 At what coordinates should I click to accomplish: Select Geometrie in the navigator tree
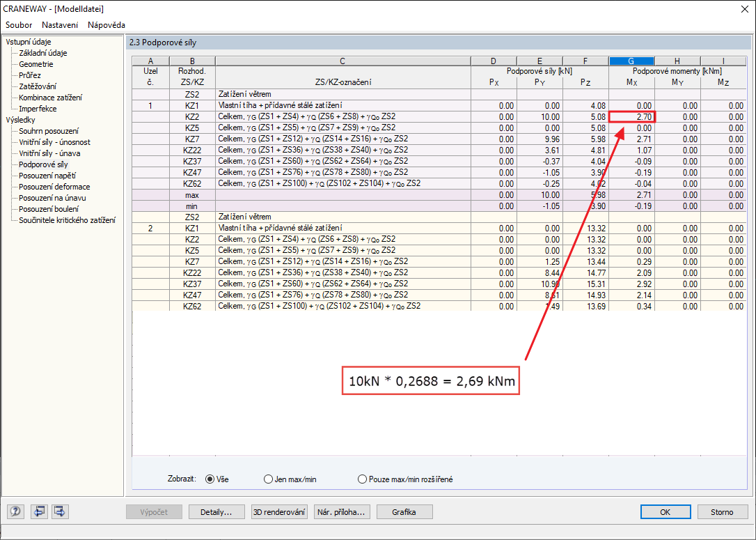pyautogui.click(x=36, y=64)
